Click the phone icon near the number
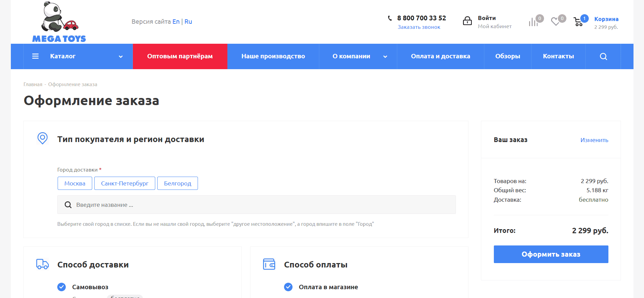This screenshot has width=644, height=298. [x=390, y=18]
